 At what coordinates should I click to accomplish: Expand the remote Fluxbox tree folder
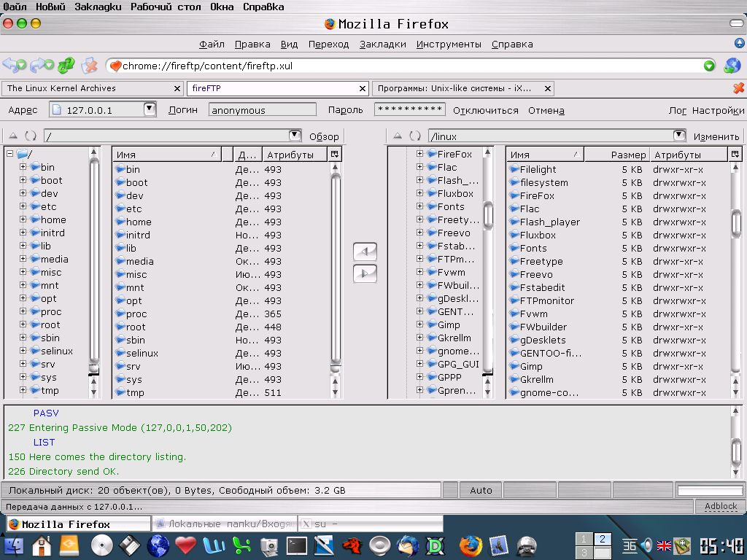click(419, 192)
